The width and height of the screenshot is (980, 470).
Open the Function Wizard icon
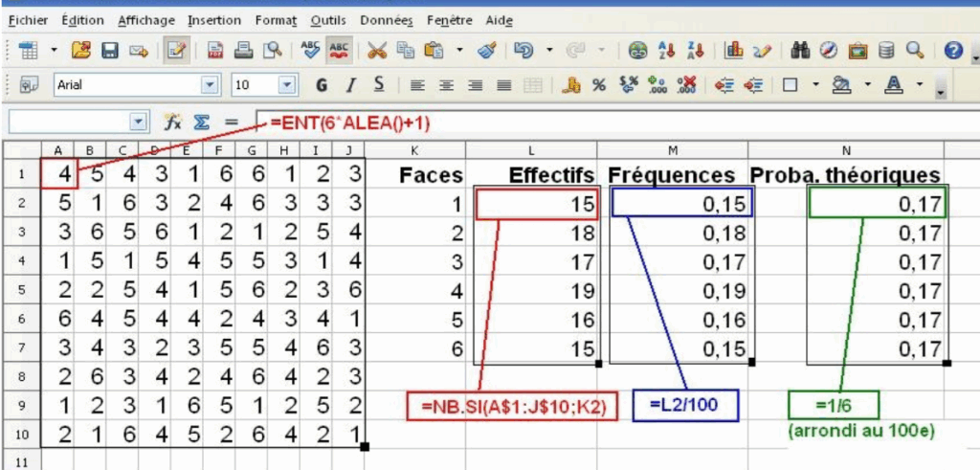(173, 122)
